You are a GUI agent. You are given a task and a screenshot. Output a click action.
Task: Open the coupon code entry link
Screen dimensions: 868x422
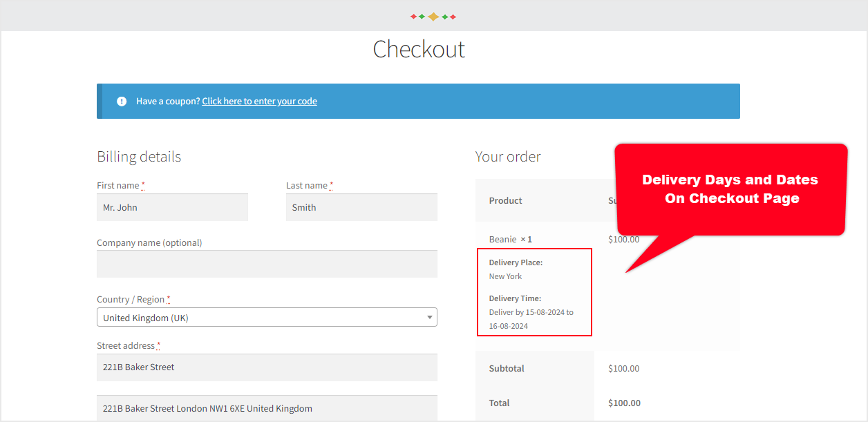pos(259,101)
